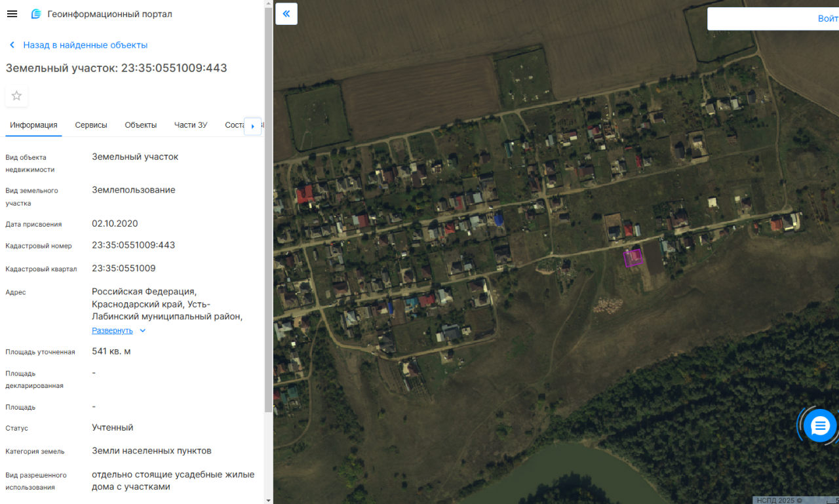Select the purple highlighted parcel on map
Screen dimensions: 839x504
pyautogui.click(x=633, y=258)
